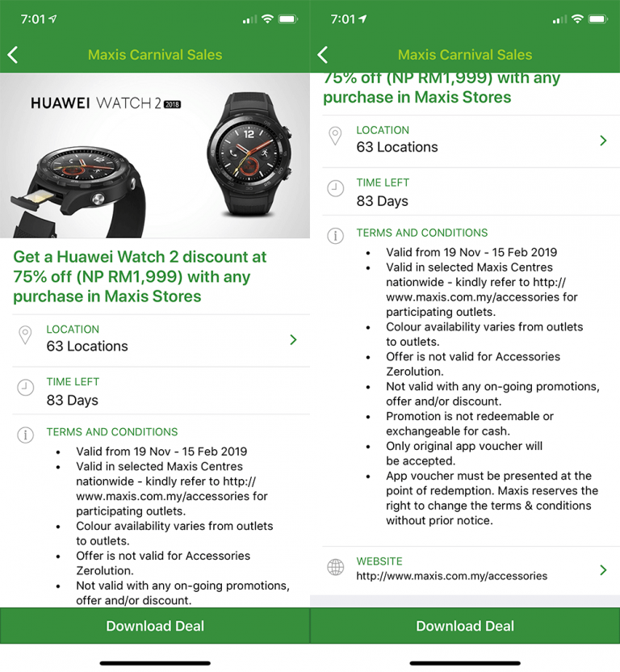Tap globe icon next to Website
The width and height of the screenshot is (620, 672).
335,568
